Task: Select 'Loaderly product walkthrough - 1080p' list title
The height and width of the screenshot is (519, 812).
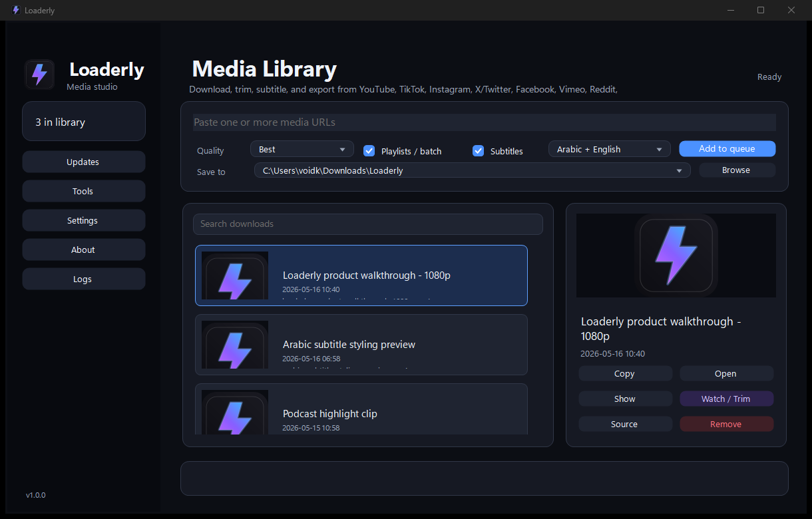Action: 367,275
